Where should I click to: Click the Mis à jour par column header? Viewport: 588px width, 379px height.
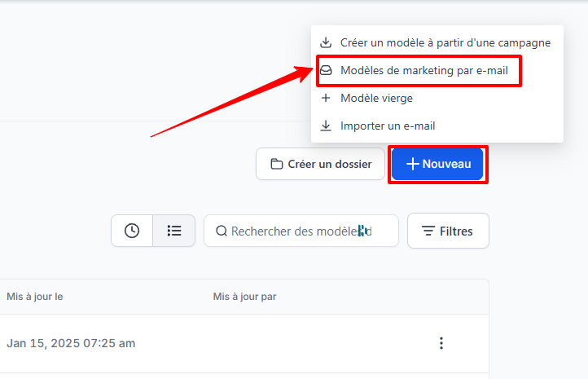coord(244,297)
